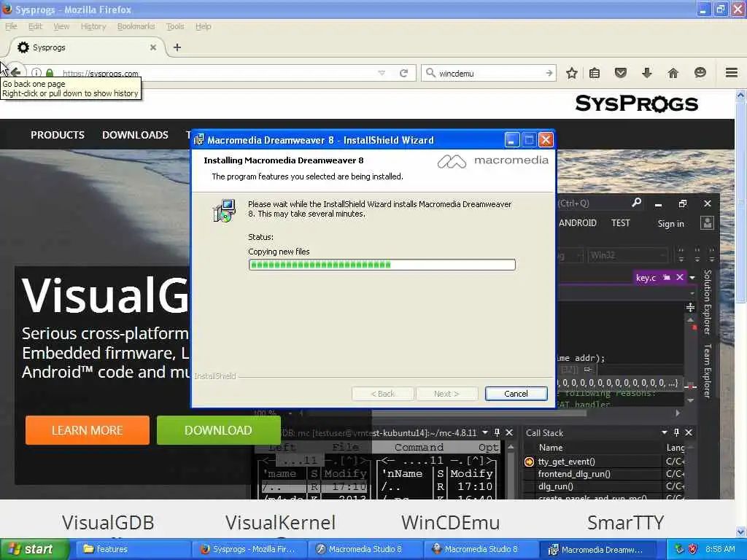The width and height of the screenshot is (747, 560).
Task: Click the SmarTTY product heading
Action: click(625, 522)
